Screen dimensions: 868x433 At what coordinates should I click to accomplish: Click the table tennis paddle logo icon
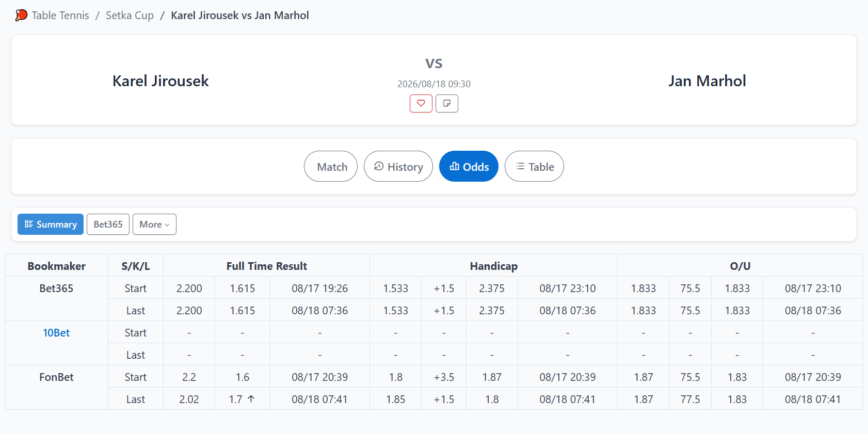click(x=21, y=15)
